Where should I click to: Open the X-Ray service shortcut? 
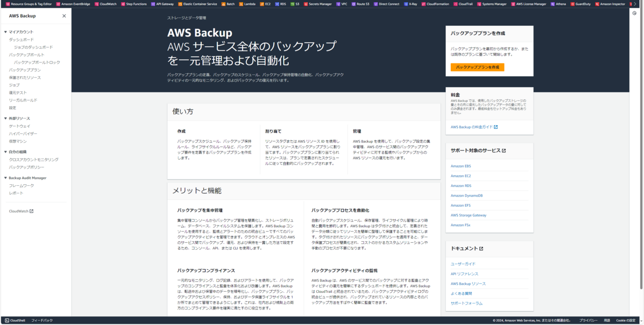point(411,4)
